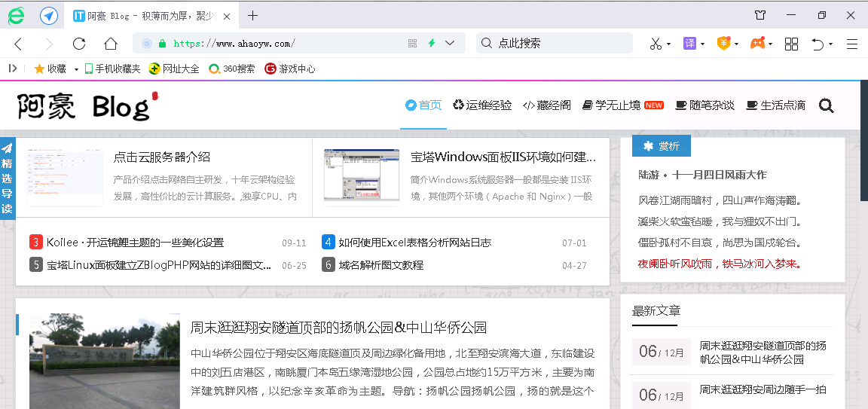Click the QR code icon in address bar

pyautogui.click(x=412, y=44)
